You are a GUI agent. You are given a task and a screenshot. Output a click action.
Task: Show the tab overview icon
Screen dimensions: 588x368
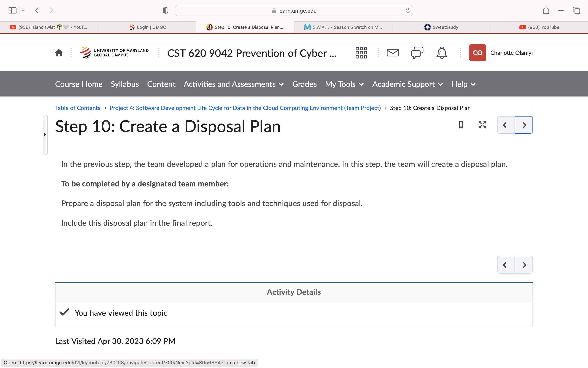point(576,10)
